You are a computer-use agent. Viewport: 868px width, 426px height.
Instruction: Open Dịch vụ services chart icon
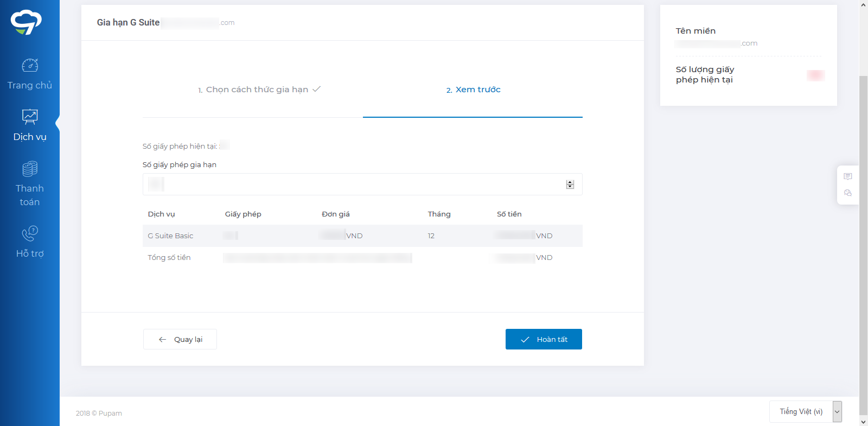(x=30, y=117)
